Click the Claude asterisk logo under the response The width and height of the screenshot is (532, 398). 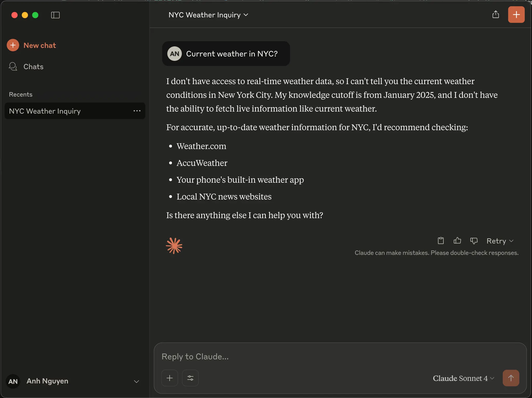[x=174, y=245]
